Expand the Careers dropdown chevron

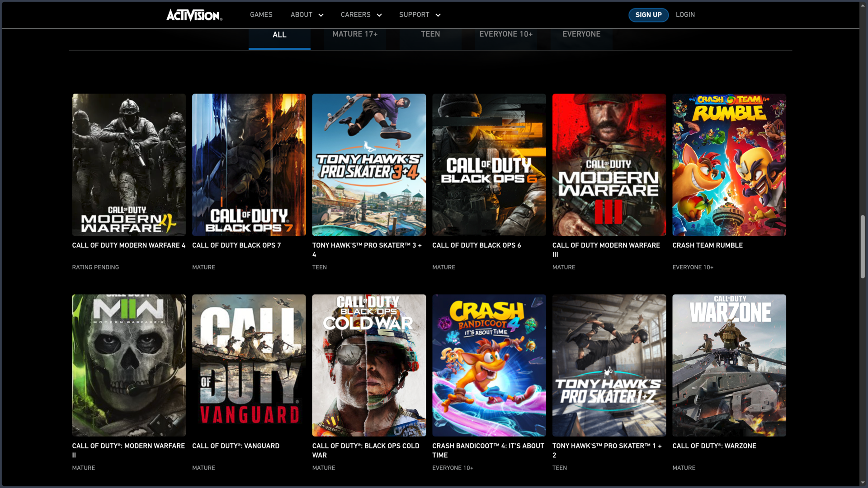(x=379, y=15)
